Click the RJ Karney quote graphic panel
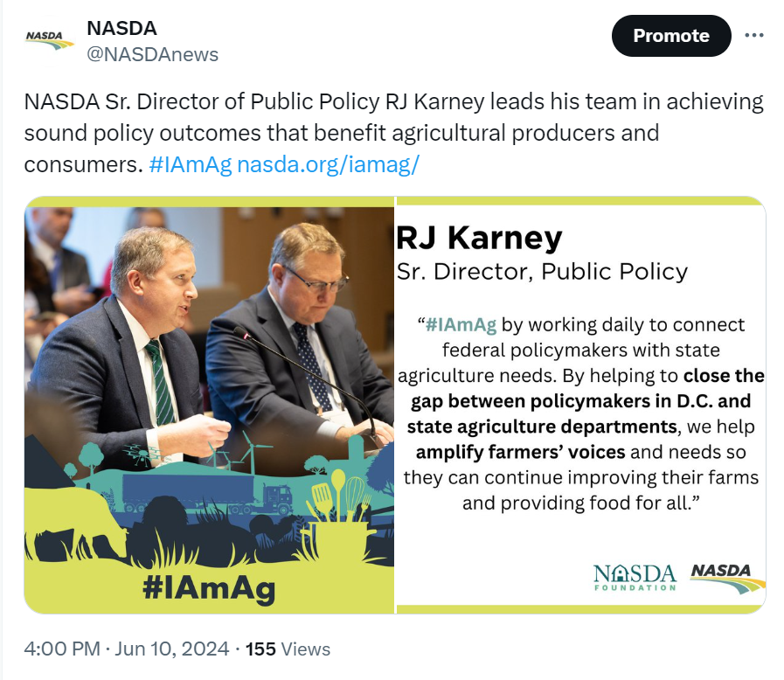The image size is (784, 680). (x=581, y=405)
